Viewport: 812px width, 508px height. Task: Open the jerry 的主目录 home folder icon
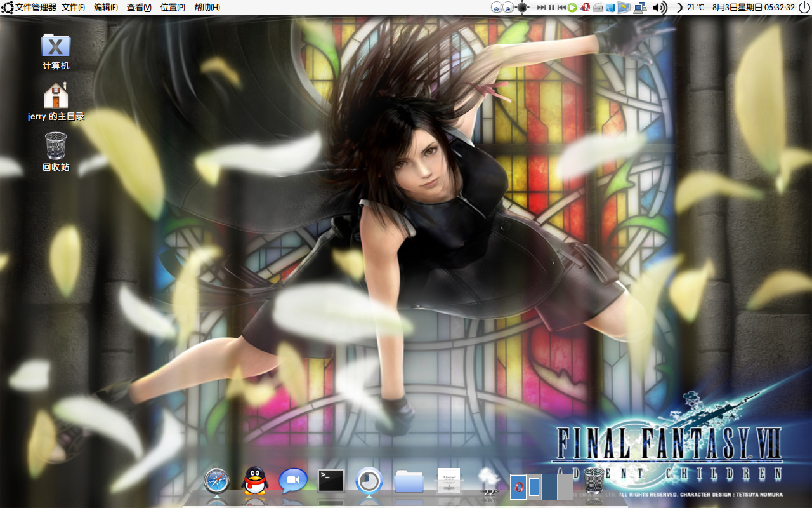click(56, 102)
